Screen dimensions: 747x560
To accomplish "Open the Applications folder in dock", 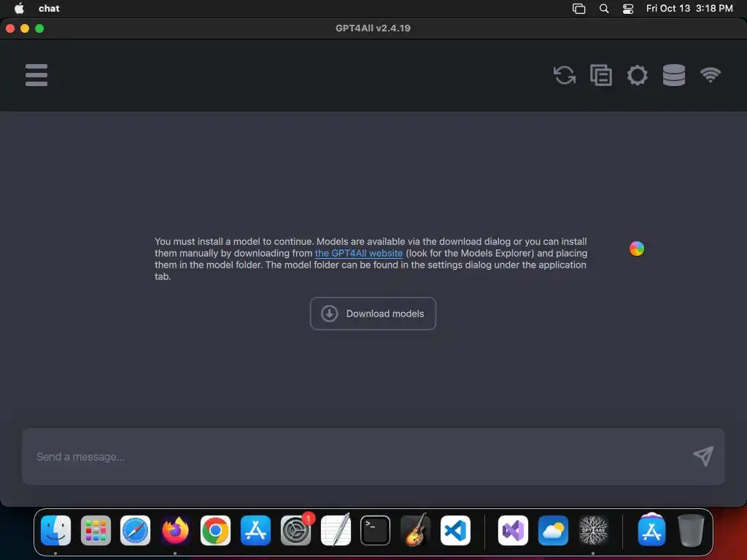I will (651, 531).
